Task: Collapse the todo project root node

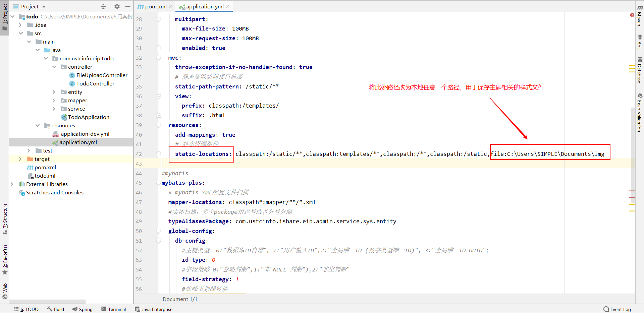Action: [x=12, y=16]
